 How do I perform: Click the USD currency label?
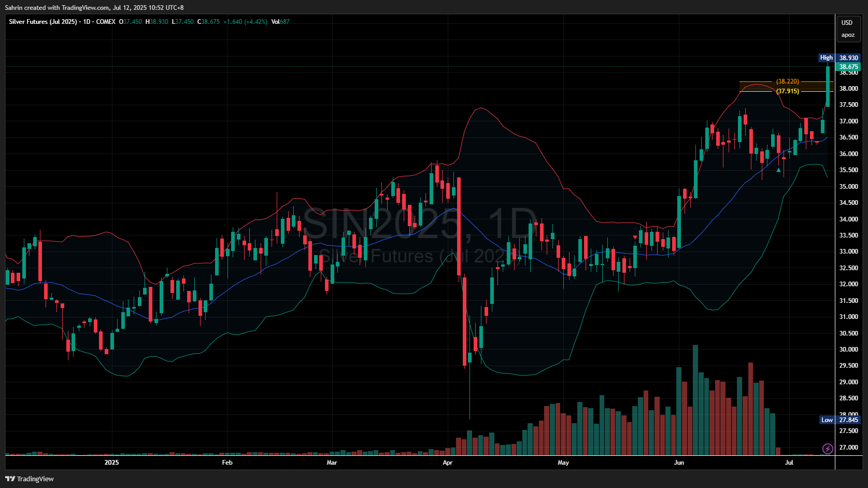847,23
